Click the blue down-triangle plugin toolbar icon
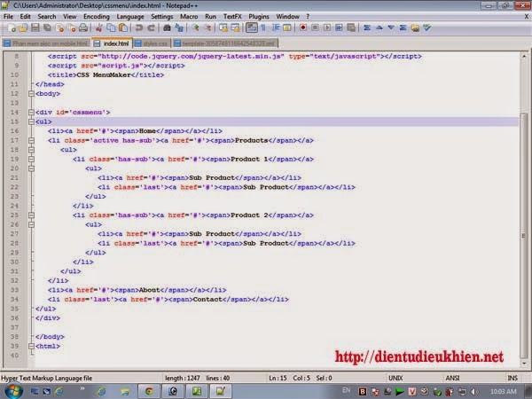This screenshot has height=399, width=532. (x=391, y=28)
